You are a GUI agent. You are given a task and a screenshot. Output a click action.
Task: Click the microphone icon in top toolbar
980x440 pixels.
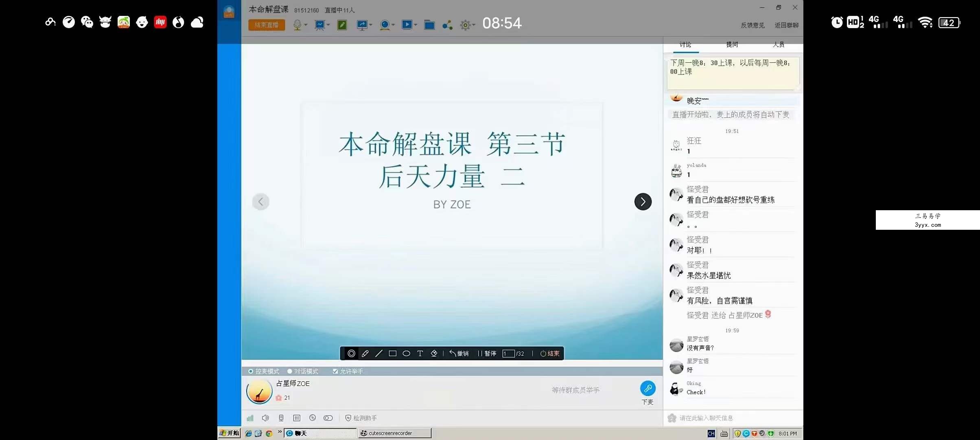(x=297, y=25)
